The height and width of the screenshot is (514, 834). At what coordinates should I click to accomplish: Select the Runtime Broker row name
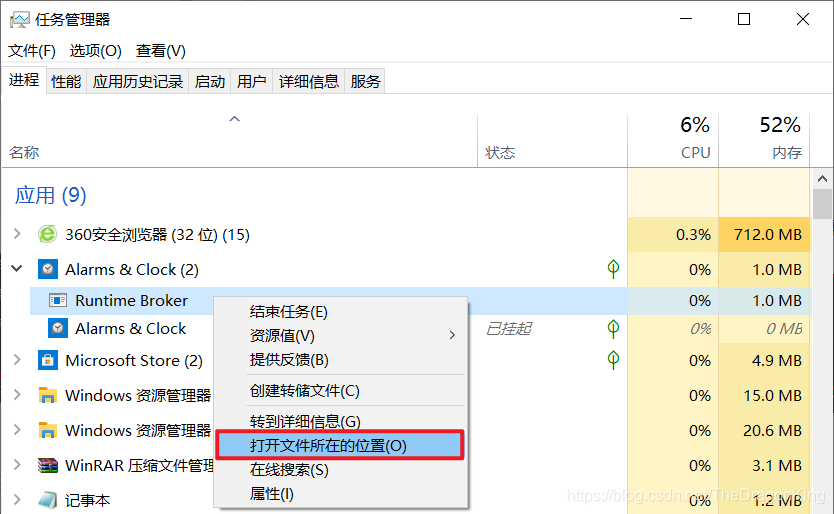(x=131, y=301)
